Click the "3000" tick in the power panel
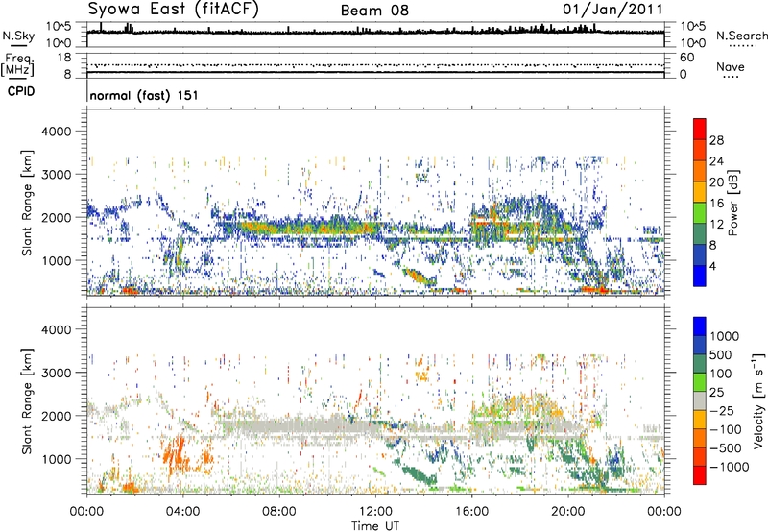The width and height of the screenshot is (768, 532). [56, 175]
